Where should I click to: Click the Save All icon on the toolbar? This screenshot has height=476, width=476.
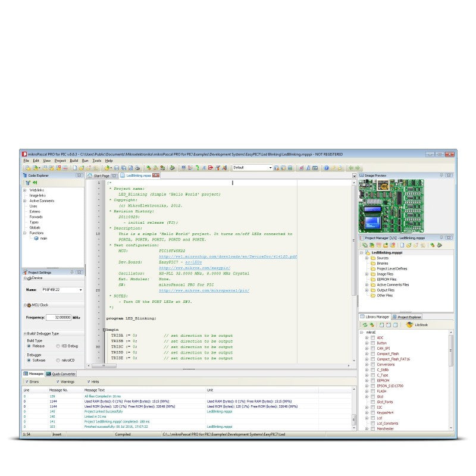point(123,168)
